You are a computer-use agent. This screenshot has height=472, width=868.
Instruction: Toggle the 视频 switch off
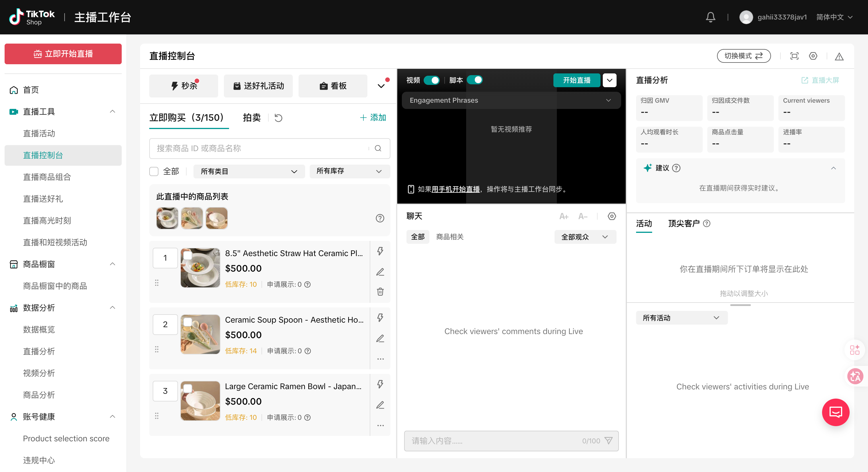[x=432, y=80]
